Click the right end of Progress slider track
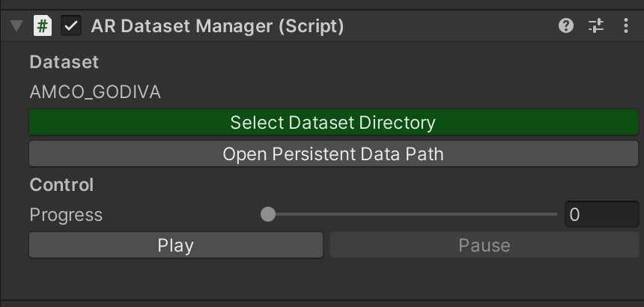 pyautogui.click(x=555, y=215)
